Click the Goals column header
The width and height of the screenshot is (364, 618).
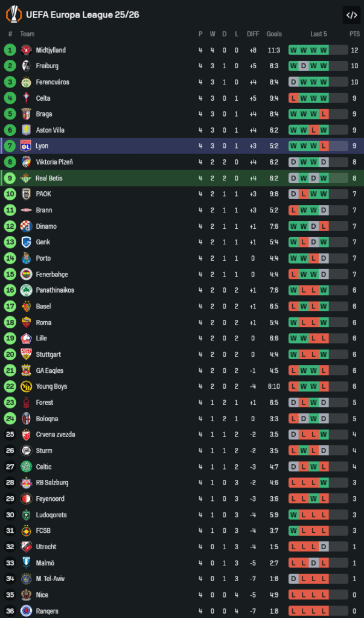pos(274,34)
